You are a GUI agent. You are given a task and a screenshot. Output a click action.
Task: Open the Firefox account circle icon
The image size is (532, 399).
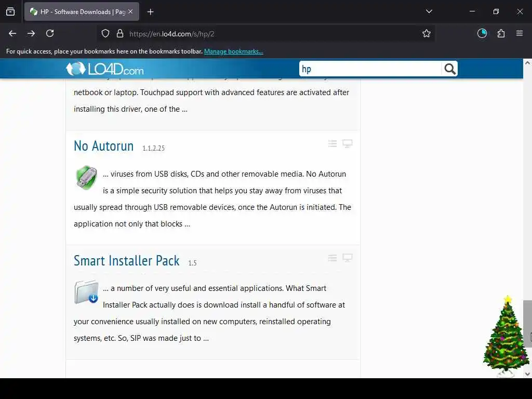click(x=482, y=33)
